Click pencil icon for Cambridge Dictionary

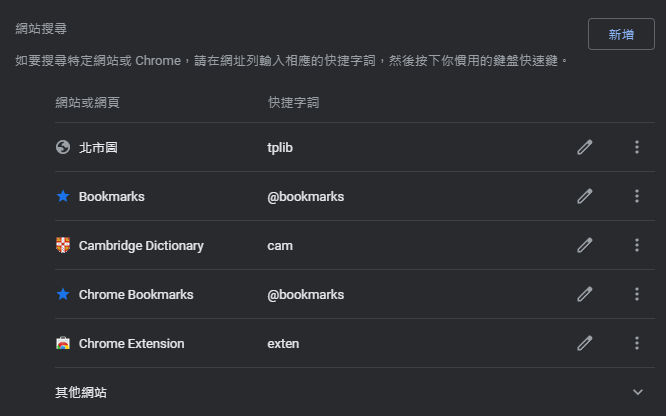585,246
